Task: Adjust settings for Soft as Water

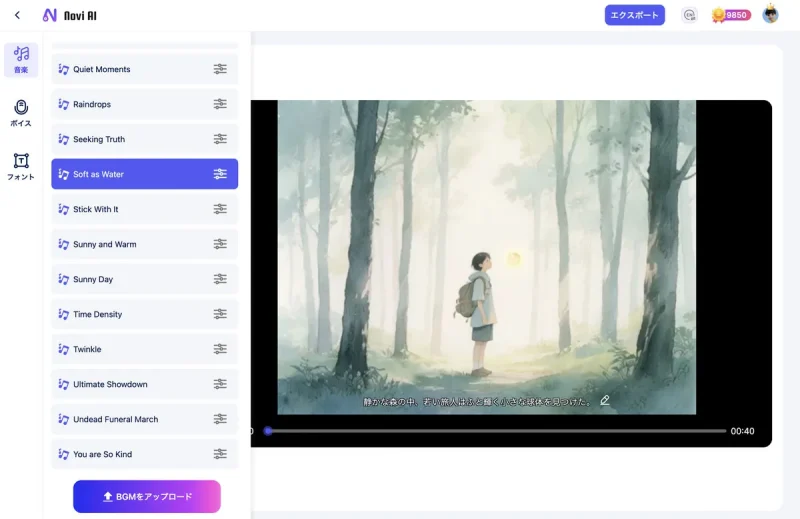Action: pyautogui.click(x=220, y=174)
